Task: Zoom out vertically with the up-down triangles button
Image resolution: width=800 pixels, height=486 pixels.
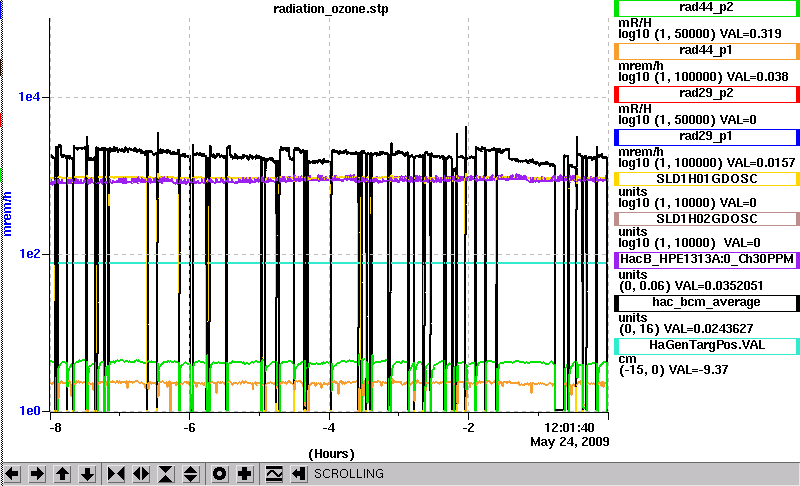Action: click(x=191, y=474)
